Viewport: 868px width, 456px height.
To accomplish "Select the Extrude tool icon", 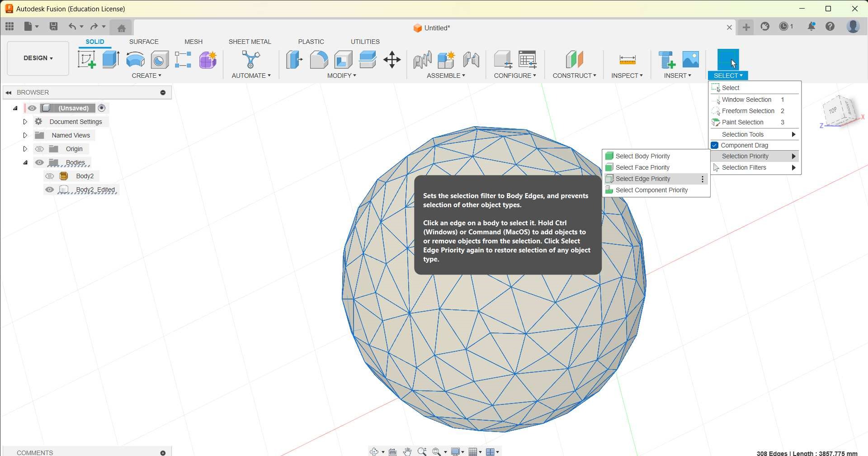I will pos(111,60).
